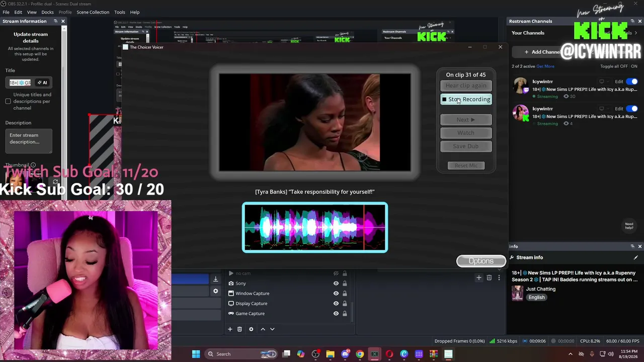
Task: Open the Edit menu
Action: (18, 12)
